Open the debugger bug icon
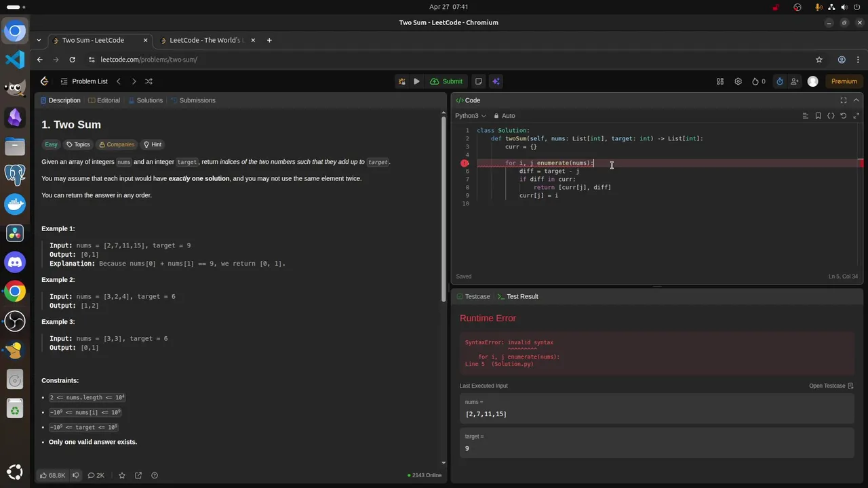Image resolution: width=868 pixels, height=488 pixels. 402,81
